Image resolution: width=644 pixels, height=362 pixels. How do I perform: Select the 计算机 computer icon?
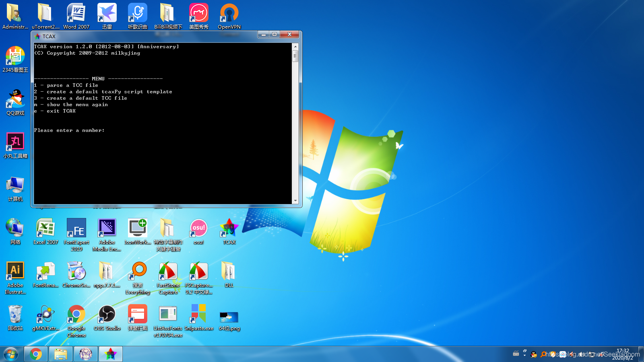pos(15,188)
